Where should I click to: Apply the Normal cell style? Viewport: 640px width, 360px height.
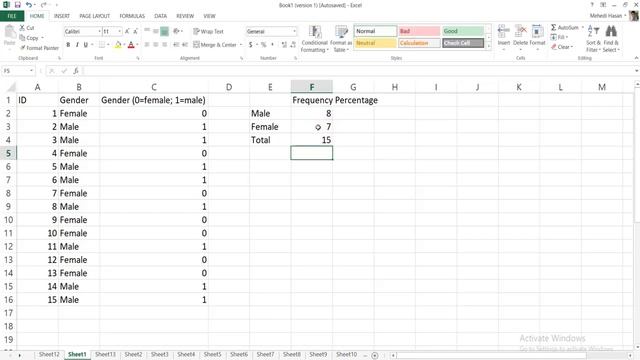tap(375, 31)
